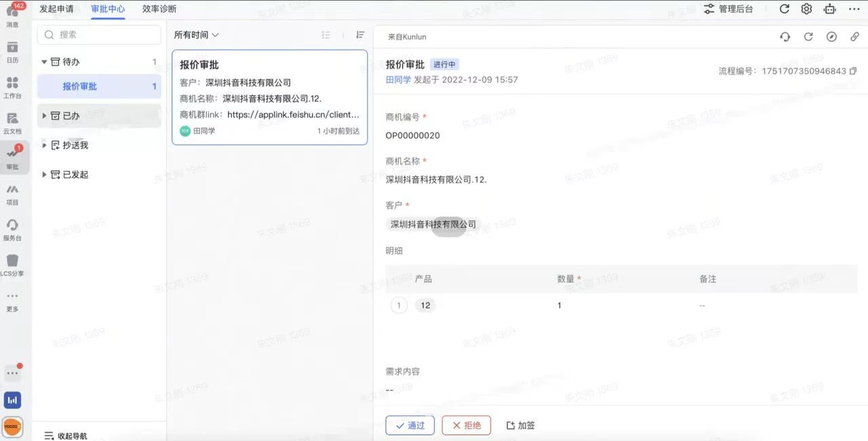Click the orange user avatar
The height and width of the screenshot is (441, 868).
click(x=12, y=427)
